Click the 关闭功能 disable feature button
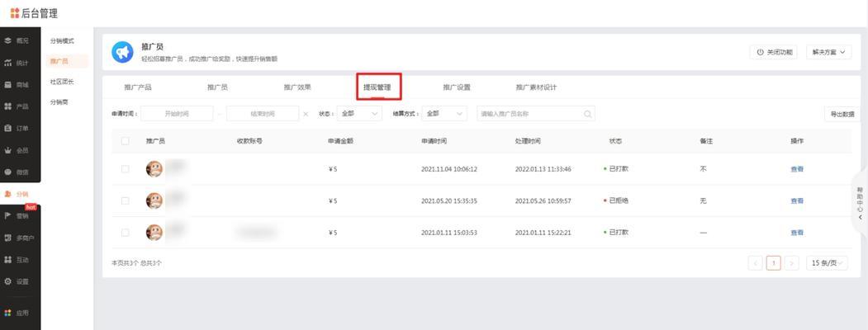The width and height of the screenshot is (868, 330). [773, 53]
